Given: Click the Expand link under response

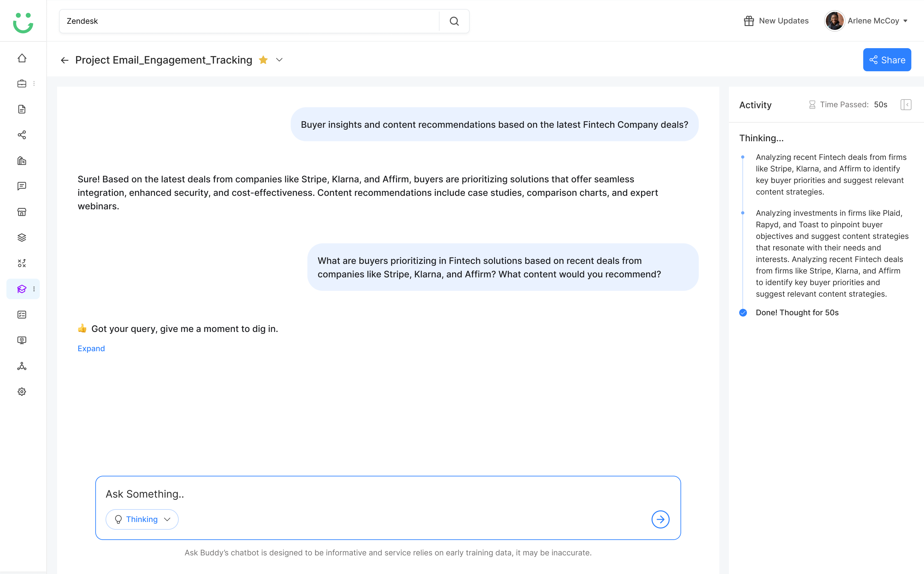Looking at the screenshot, I should point(91,349).
